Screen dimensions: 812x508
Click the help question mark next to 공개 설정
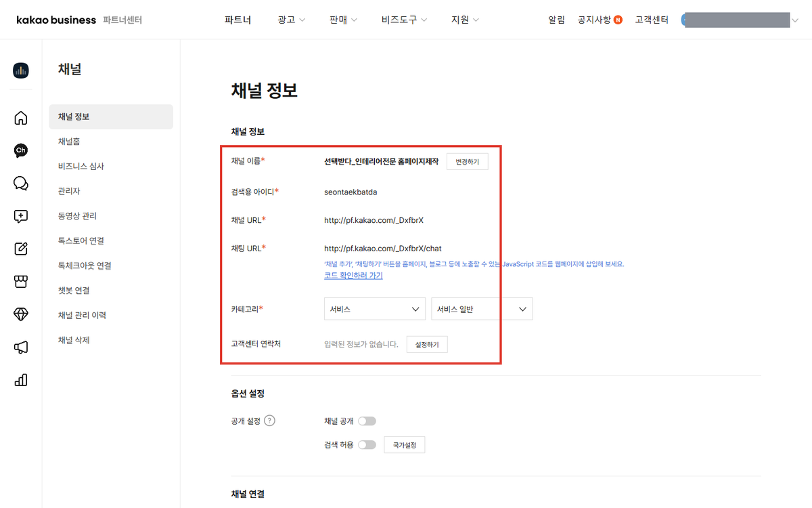tap(269, 421)
